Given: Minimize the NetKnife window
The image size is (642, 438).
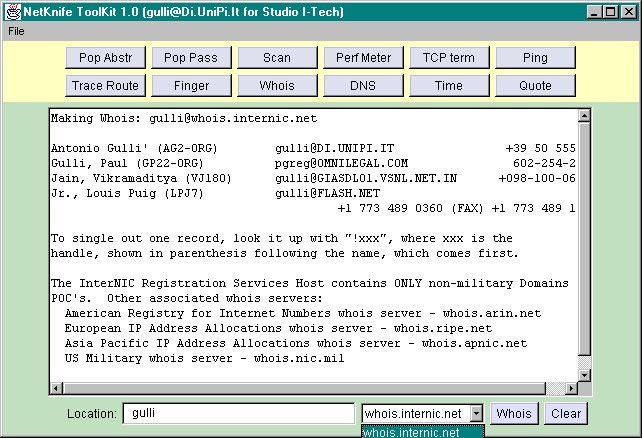Looking at the screenshot, I should 594,11.
